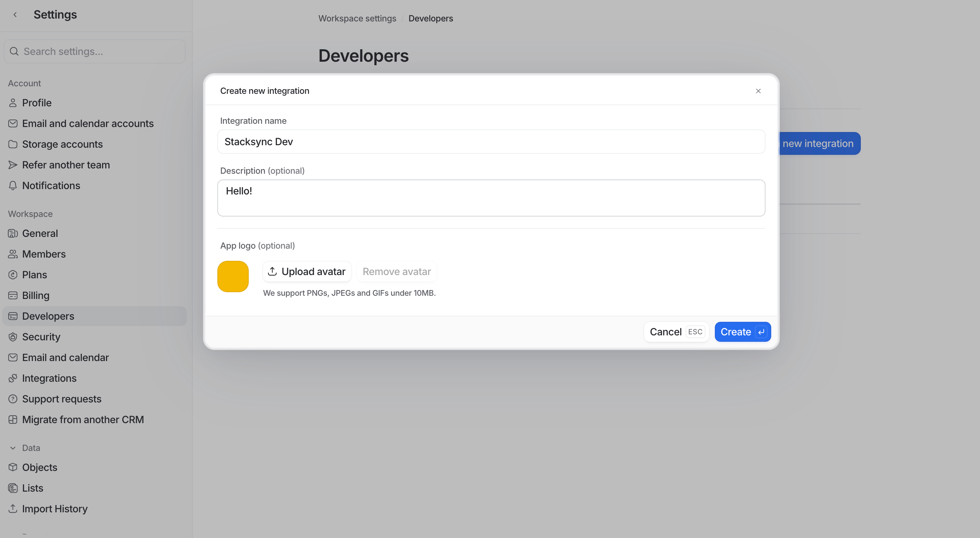This screenshot has height=538, width=980.
Task: Click the Storage accounts icon
Action: pos(12,144)
